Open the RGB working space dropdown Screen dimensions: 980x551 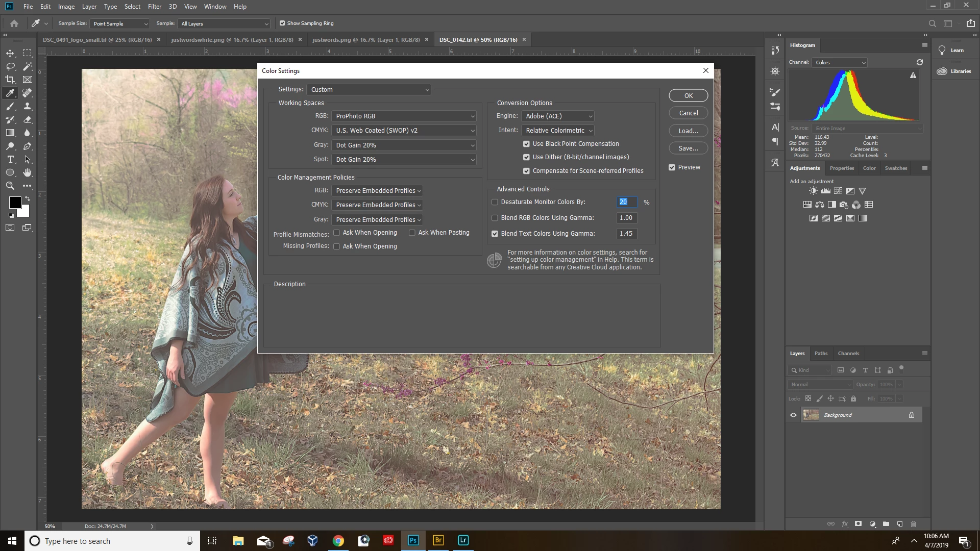click(404, 116)
